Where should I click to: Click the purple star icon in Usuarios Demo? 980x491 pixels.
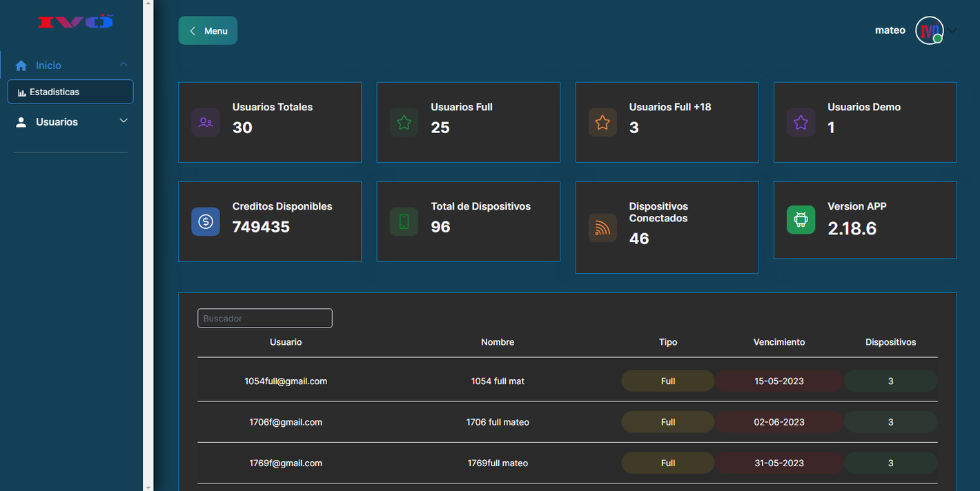pyautogui.click(x=801, y=123)
